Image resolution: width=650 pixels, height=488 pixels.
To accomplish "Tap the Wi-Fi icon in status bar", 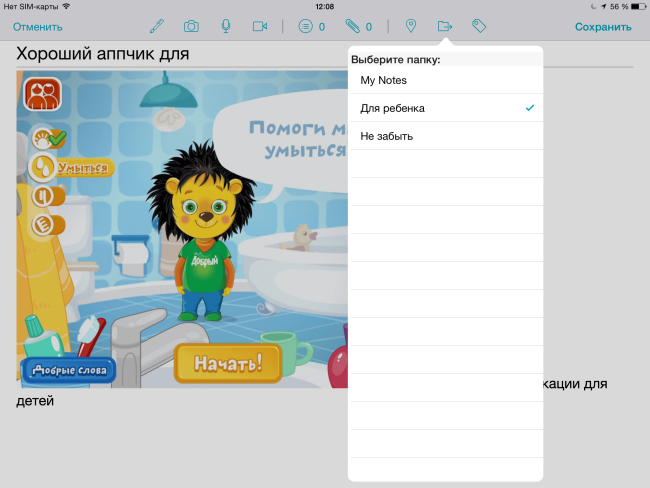I will 66,6.
